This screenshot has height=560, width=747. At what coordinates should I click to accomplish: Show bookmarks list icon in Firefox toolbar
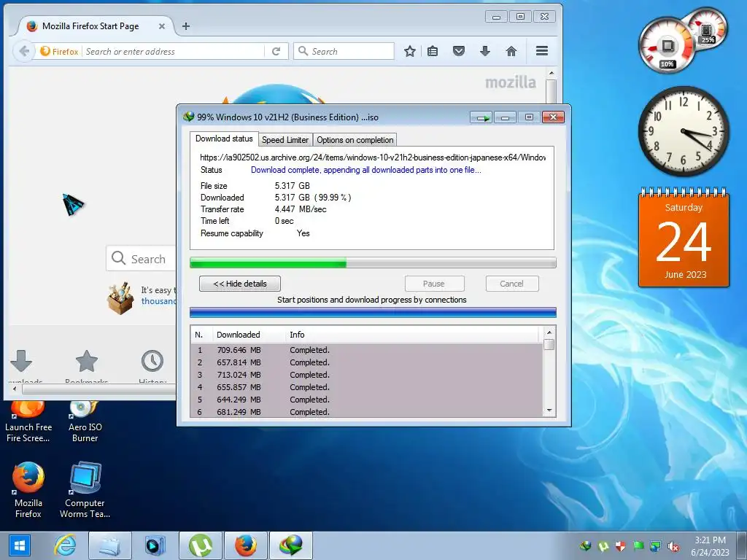point(433,51)
